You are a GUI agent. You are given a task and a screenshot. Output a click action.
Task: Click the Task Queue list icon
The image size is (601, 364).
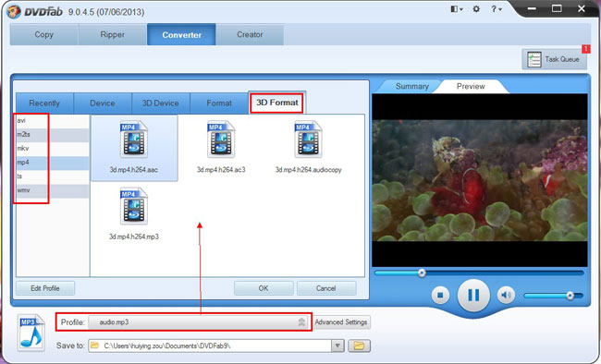pyautogui.click(x=534, y=59)
